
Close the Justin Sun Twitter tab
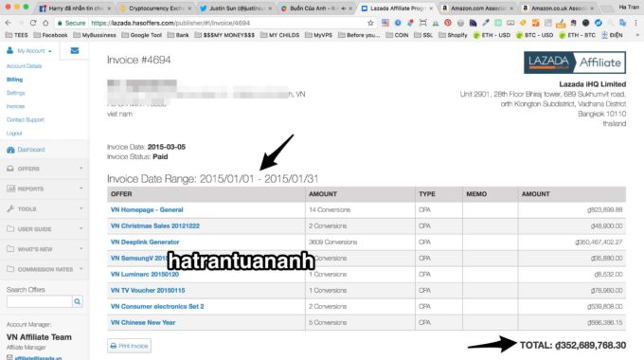tap(270, 9)
